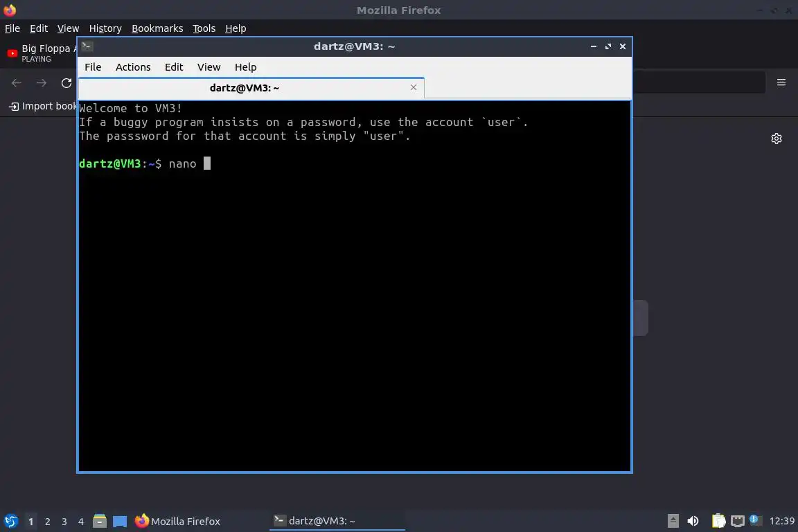The image size is (798, 532).
Task: Open the Firefox hamburger application menu
Action: [x=781, y=82]
